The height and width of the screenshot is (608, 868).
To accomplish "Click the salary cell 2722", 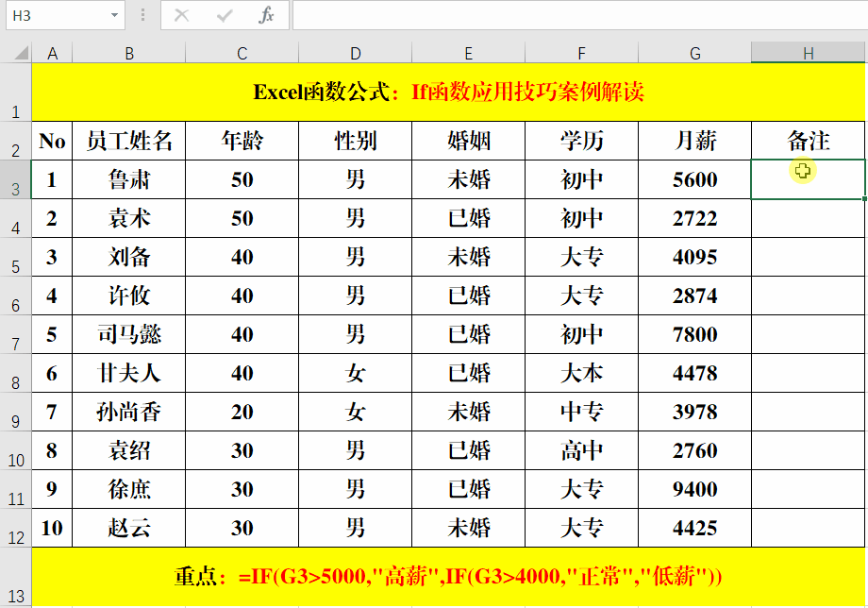I will tap(694, 218).
